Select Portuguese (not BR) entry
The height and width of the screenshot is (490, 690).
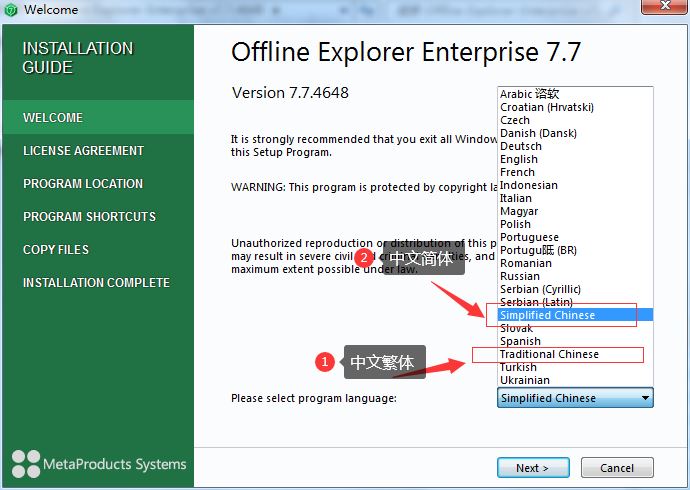[x=575, y=237]
